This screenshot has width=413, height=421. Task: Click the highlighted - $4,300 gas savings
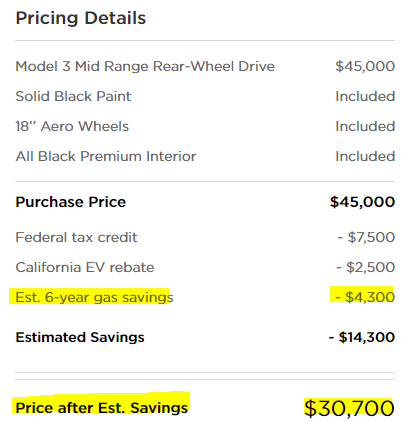[x=365, y=297]
